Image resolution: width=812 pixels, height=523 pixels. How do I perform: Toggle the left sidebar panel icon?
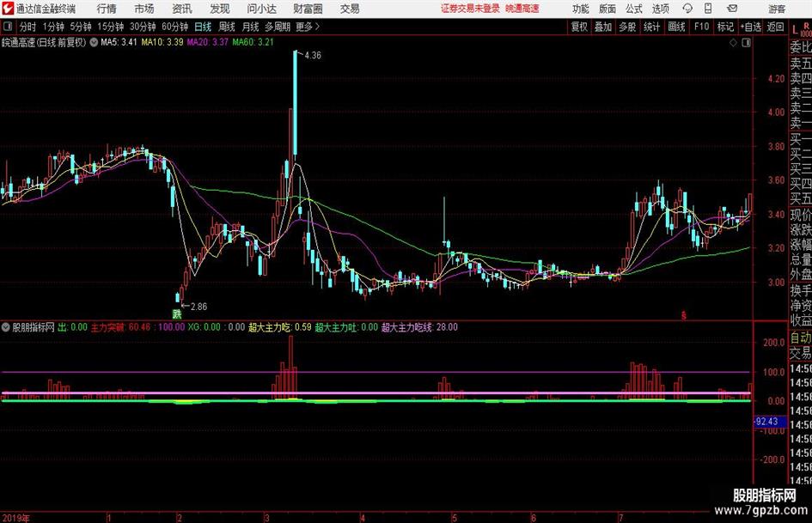pos(8,27)
